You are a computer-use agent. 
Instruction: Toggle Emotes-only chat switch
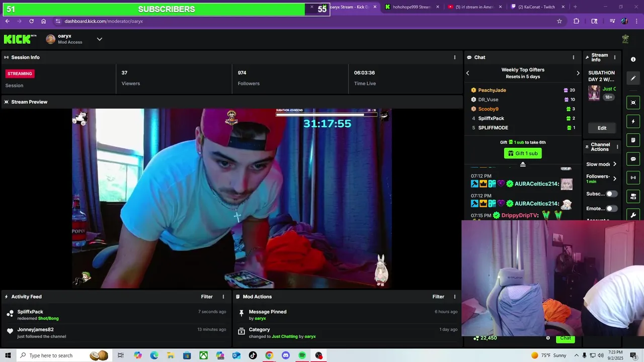pyautogui.click(x=611, y=208)
